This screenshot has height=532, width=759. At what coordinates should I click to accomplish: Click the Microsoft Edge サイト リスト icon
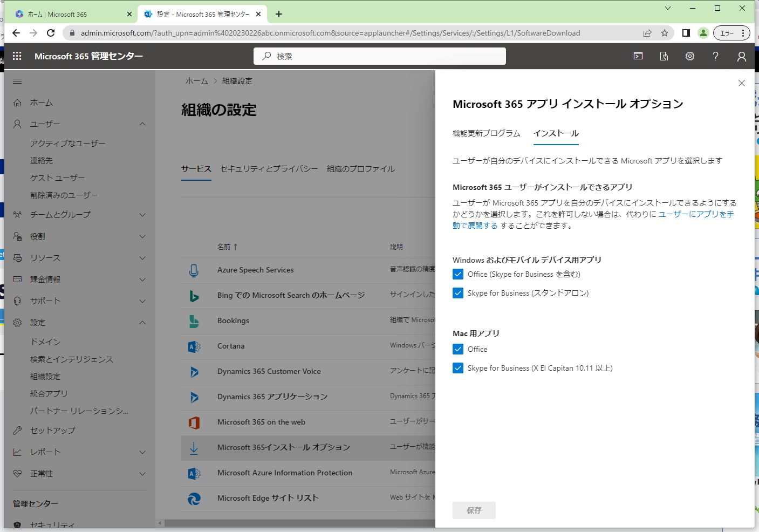coord(194,499)
